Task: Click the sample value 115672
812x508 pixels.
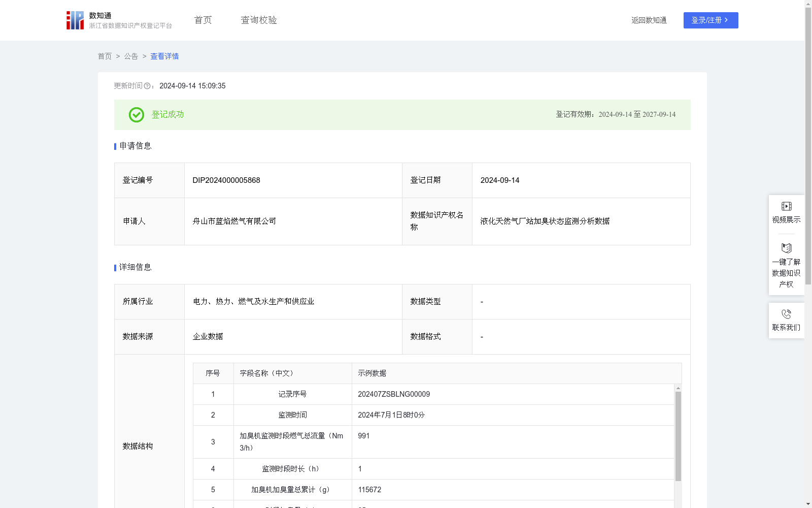Action: pyautogui.click(x=369, y=490)
